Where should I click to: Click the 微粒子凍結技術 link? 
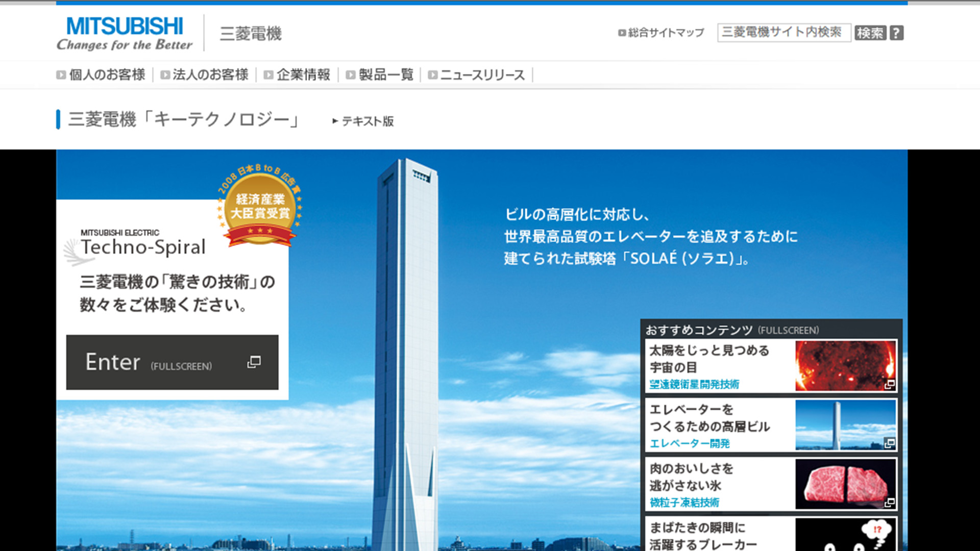pyautogui.click(x=684, y=503)
